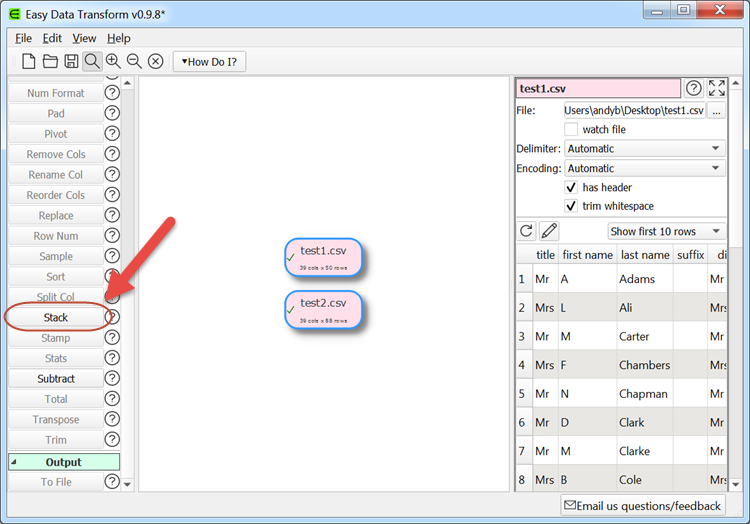This screenshot has height=524, width=750.
Task: Click the Save floppy disk icon
Action: tap(71, 61)
